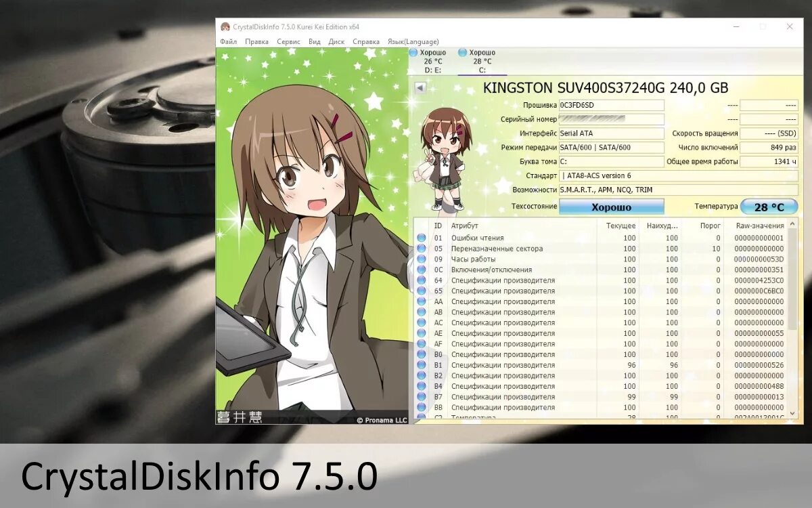The width and height of the screenshot is (812, 508).
Task: Click status icon of attribute BB
Action: [422, 407]
